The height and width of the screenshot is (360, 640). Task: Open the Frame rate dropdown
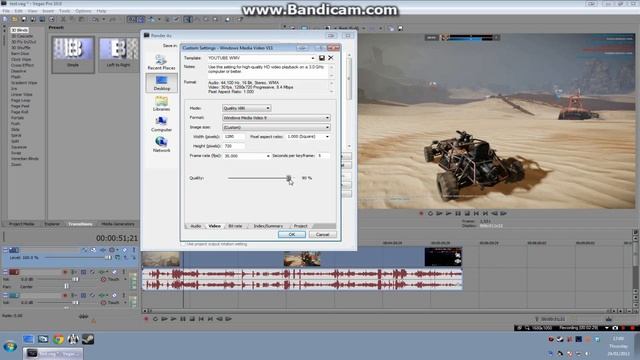coord(268,156)
